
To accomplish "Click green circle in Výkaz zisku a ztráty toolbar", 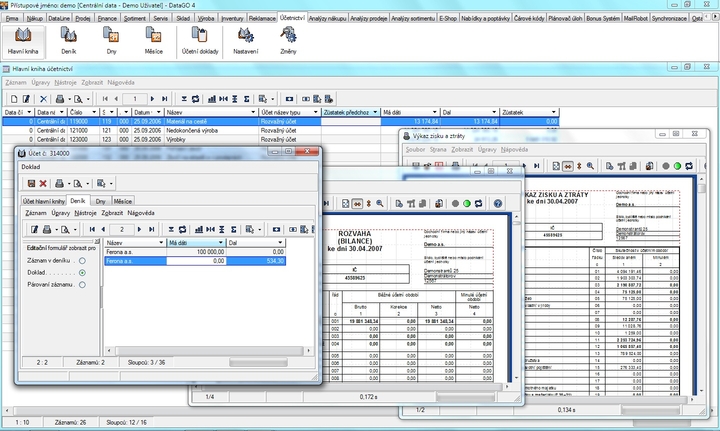I will (x=677, y=166).
